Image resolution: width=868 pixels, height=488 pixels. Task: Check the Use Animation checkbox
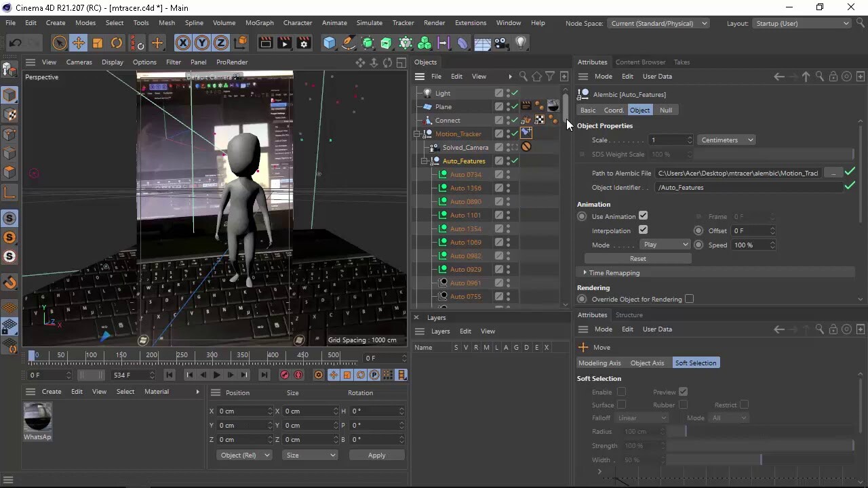[643, 216]
